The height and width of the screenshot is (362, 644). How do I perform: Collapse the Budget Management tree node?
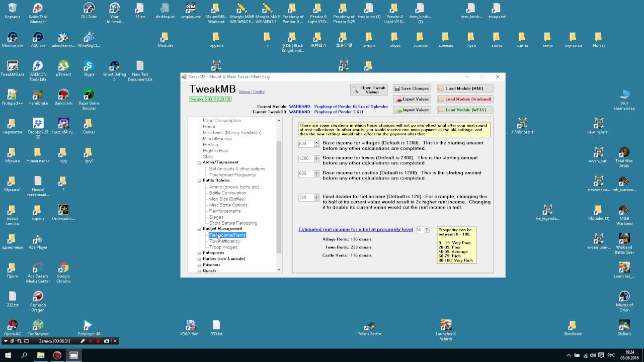pyautogui.click(x=199, y=229)
